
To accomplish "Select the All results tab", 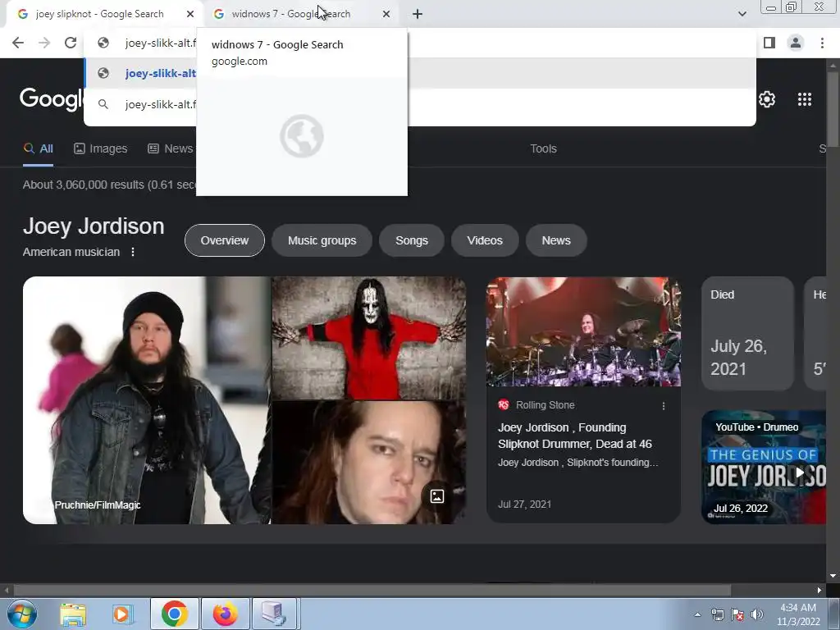I will (38, 149).
